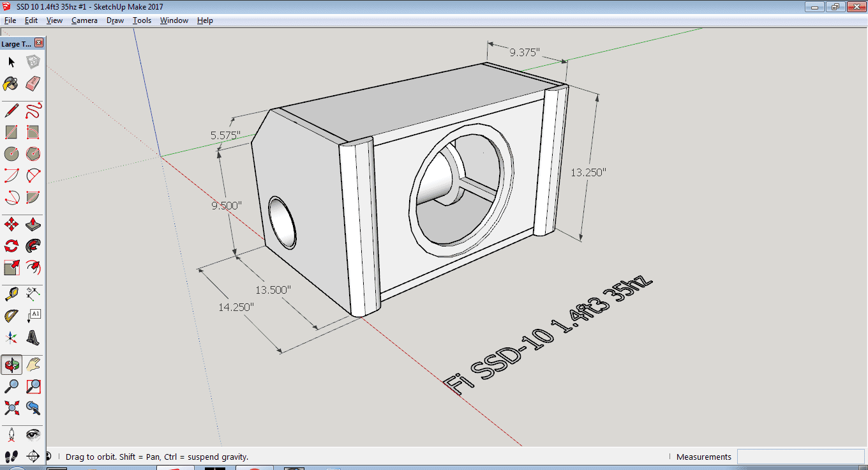Activate the Text label tool

pyautogui.click(x=33, y=316)
